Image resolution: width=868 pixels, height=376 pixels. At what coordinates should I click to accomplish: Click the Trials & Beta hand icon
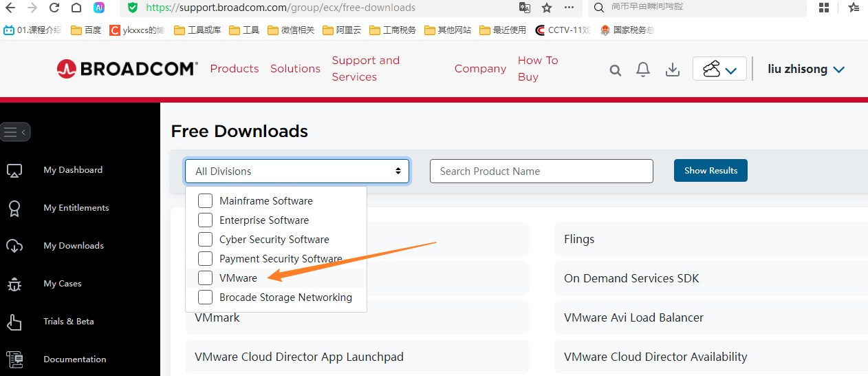click(14, 322)
